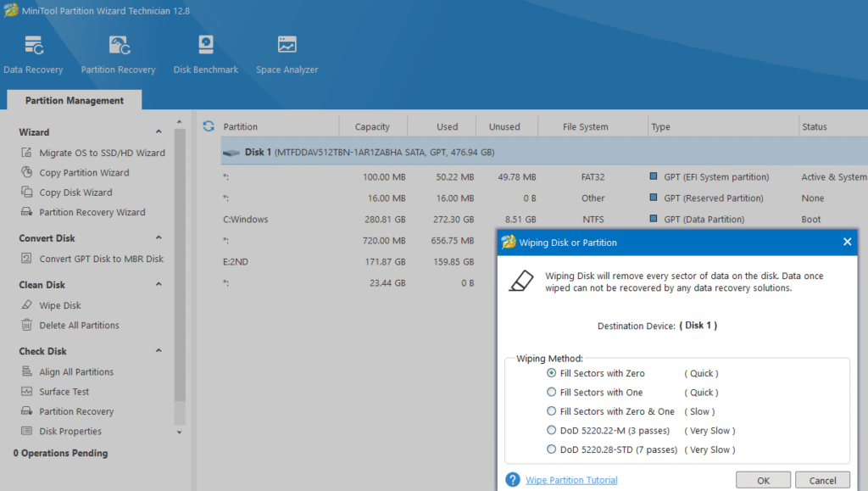Click the sidebar scroll up arrow

[x=180, y=122]
